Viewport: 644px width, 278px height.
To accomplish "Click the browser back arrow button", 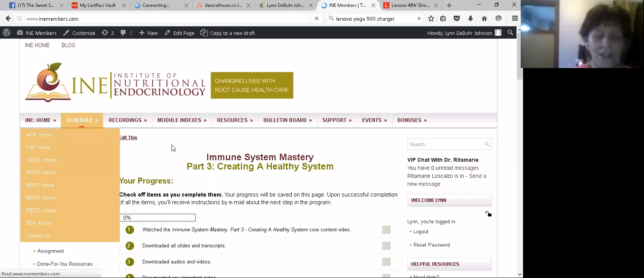I will 8,18.
